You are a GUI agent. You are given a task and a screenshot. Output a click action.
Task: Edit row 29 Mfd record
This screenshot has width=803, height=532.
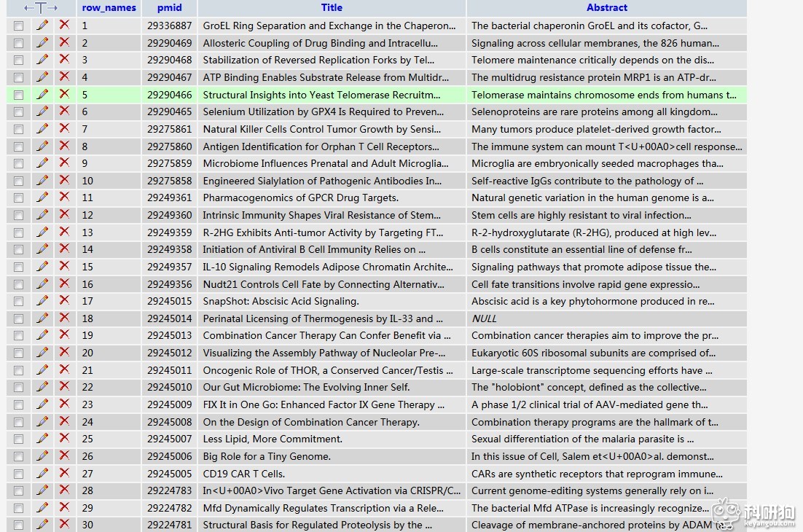pos(42,507)
